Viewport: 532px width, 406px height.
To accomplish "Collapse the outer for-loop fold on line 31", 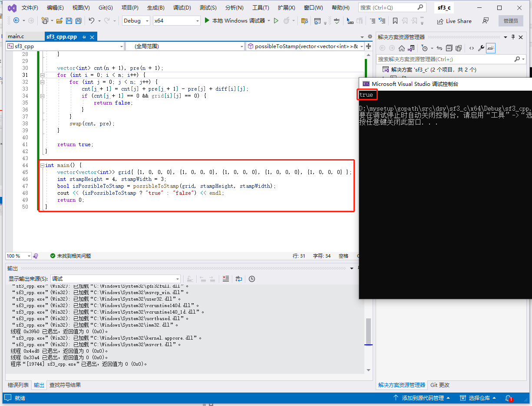I will click(42, 75).
